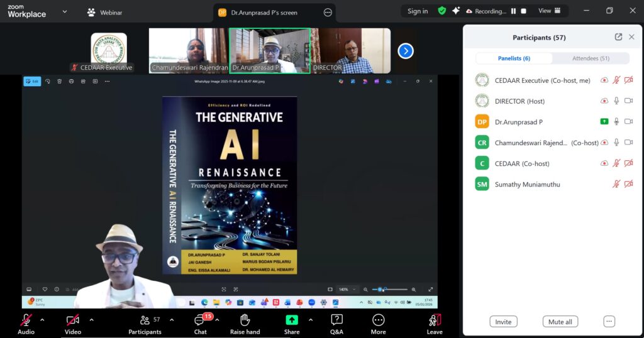Screen dimensions: 644x338
Task: Click the green encryption shield icon
Action: coord(442,11)
